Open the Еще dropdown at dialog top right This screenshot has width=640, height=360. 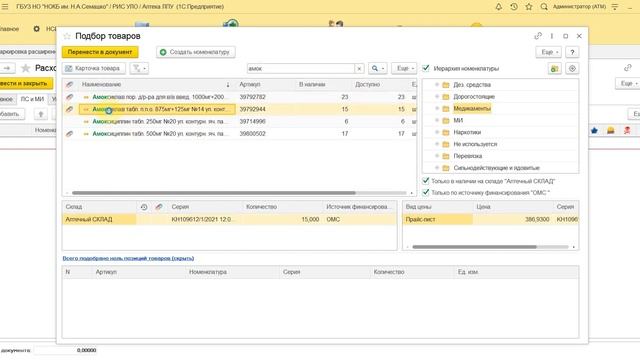548,52
